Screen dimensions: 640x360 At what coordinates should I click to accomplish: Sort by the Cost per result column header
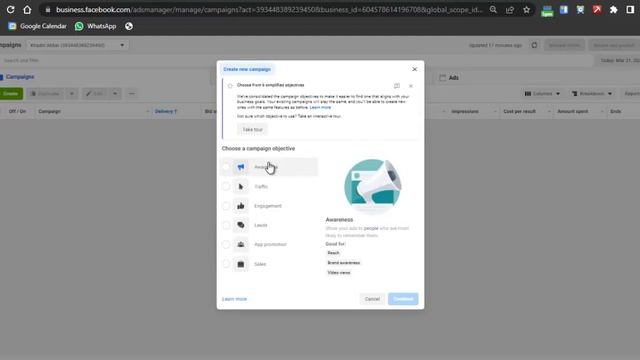(x=520, y=111)
